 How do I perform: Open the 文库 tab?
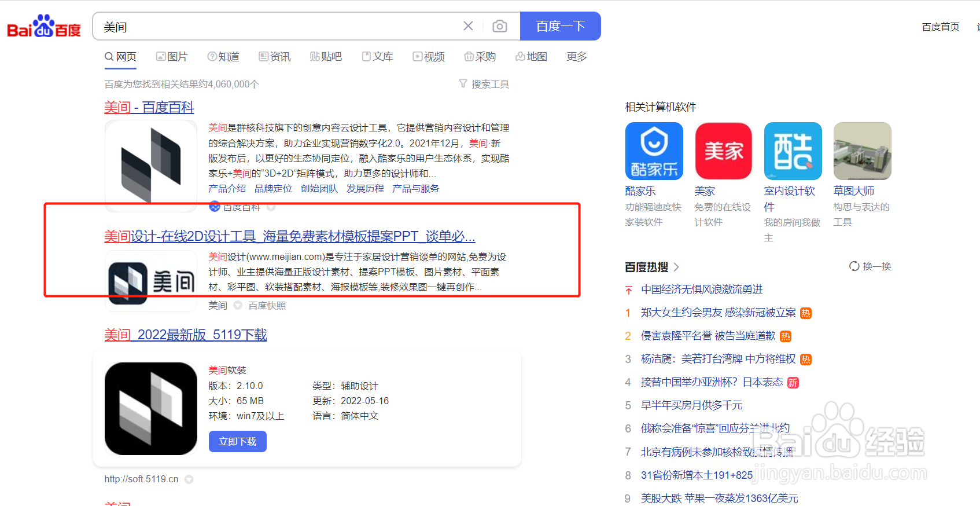(377, 57)
